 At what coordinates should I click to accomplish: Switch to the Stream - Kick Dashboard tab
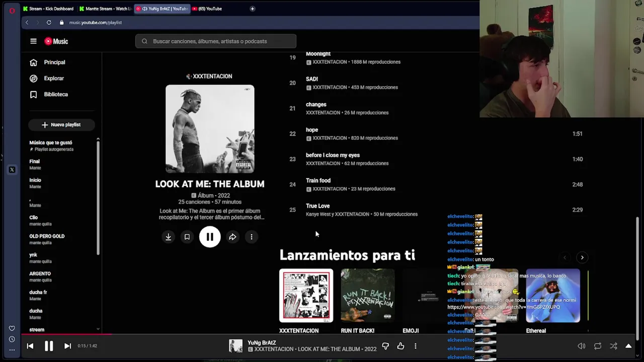pos(48,9)
